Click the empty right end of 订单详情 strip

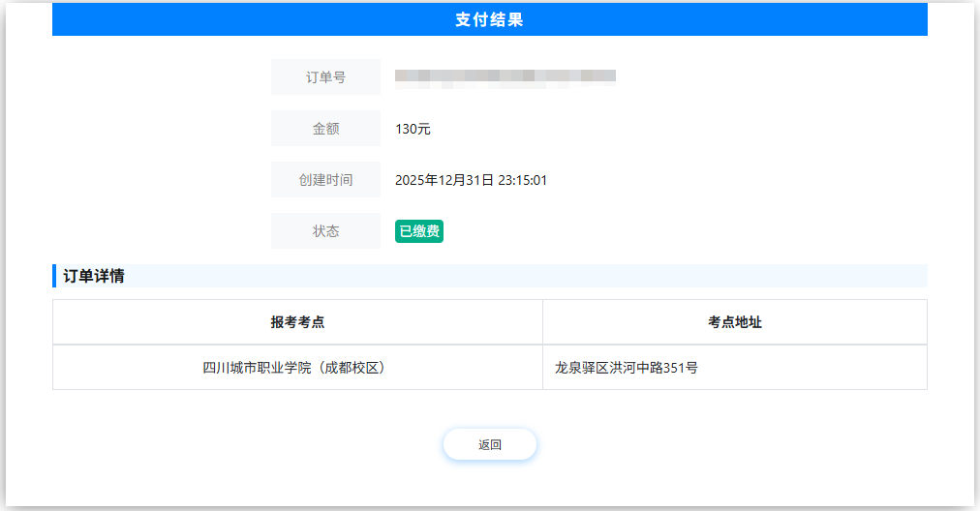[x=872, y=276]
